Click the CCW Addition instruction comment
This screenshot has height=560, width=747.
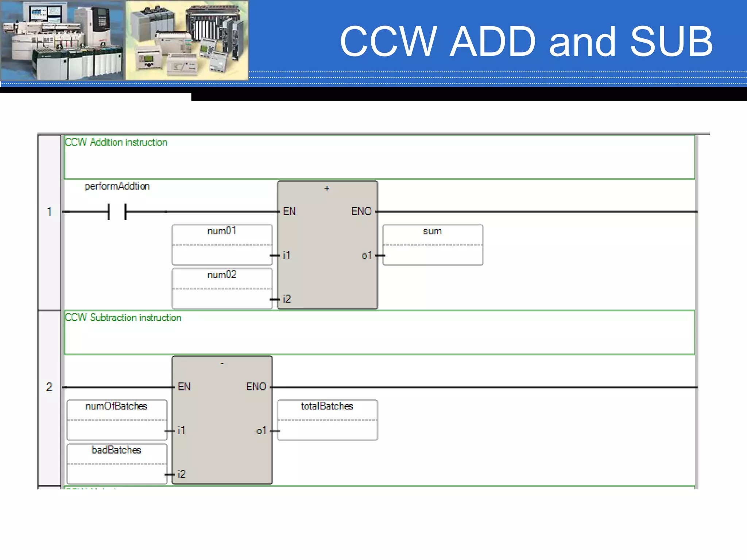(116, 142)
